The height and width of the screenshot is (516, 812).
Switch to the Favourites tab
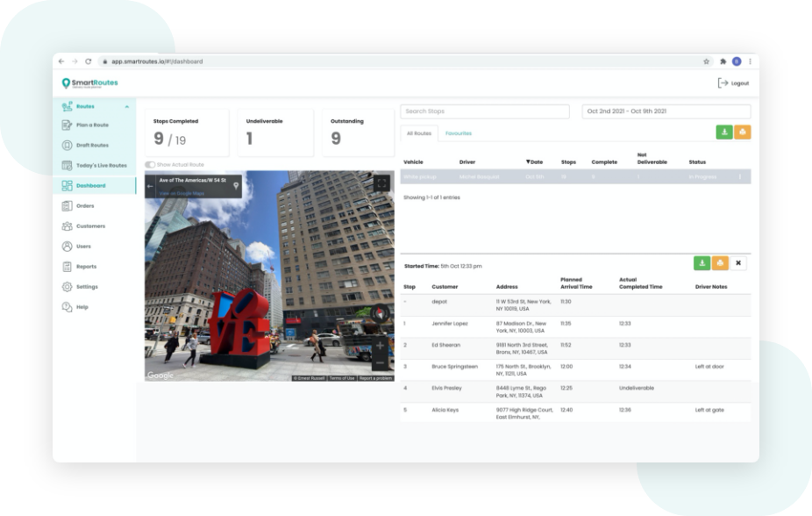[x=459, y=133]
